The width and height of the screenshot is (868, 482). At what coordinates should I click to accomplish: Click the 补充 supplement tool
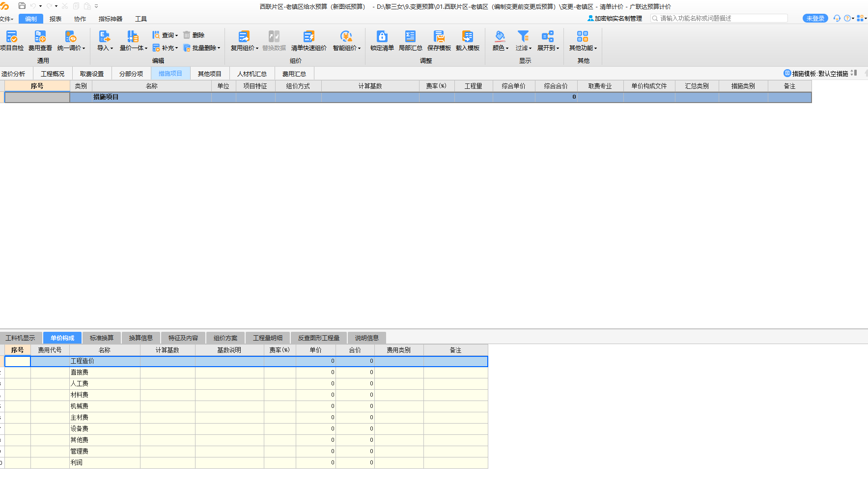point(165,48)
